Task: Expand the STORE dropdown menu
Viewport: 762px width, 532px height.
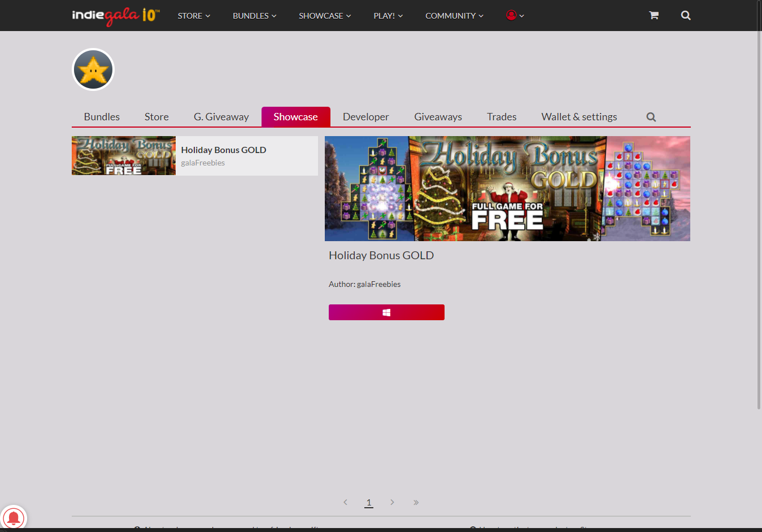Action: pyautogui.click(x=194, y=16)
